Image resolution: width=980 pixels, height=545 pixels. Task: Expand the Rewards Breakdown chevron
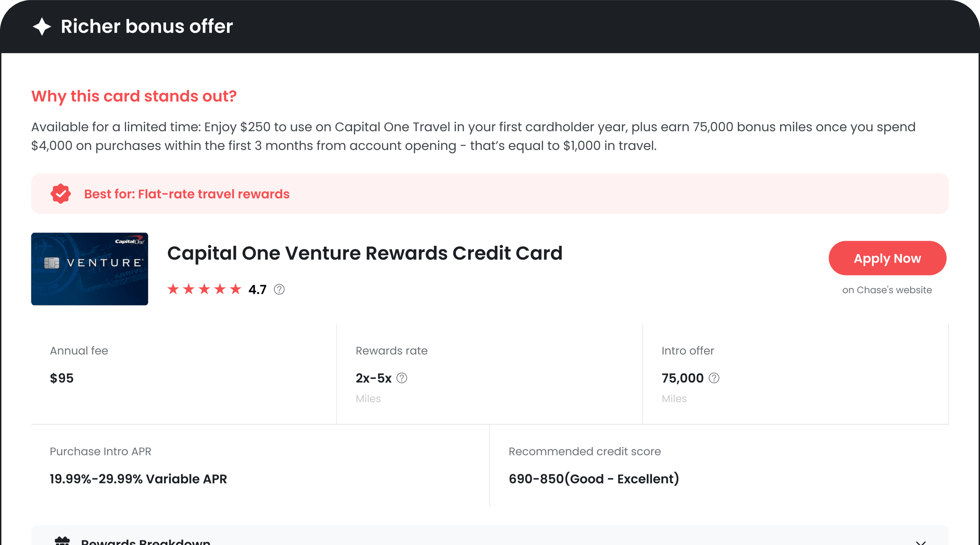tap(921, 542)
